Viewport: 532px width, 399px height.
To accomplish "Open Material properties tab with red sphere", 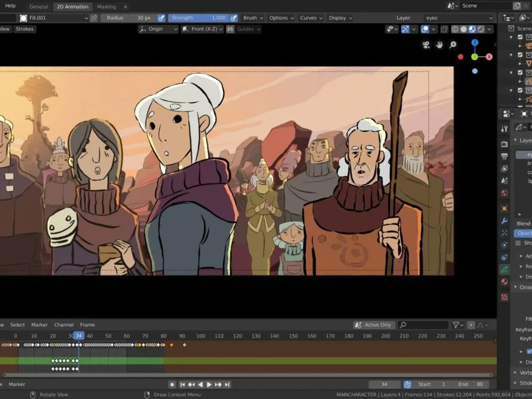I will [504, 282].
